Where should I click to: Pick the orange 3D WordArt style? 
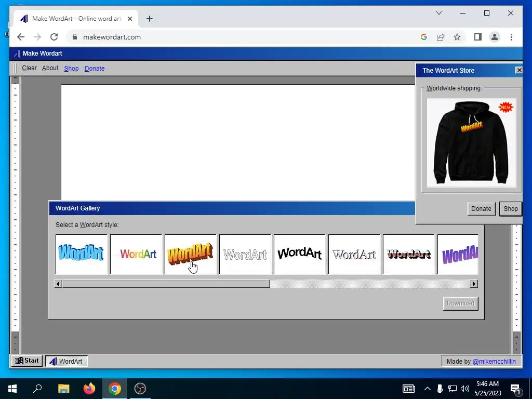pos(191,254)
